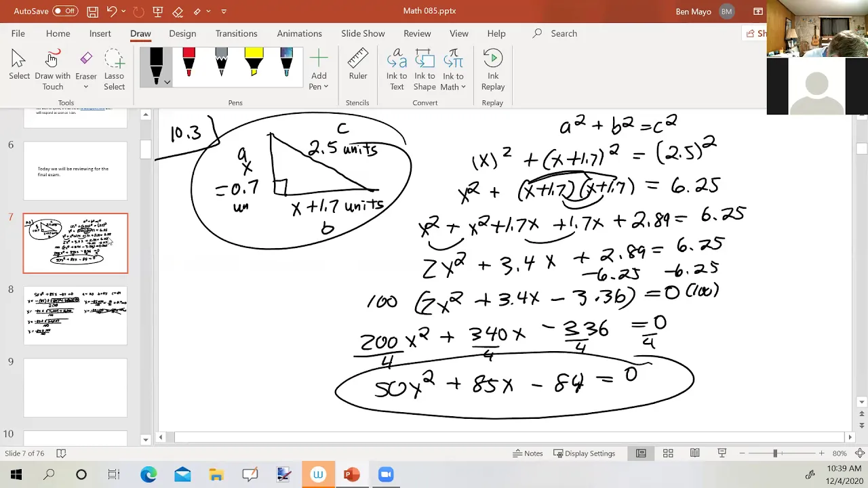Viewport: 868px width, 488px height.
Task: Open slide 8 thumbnail
Action: click(75, 316)
